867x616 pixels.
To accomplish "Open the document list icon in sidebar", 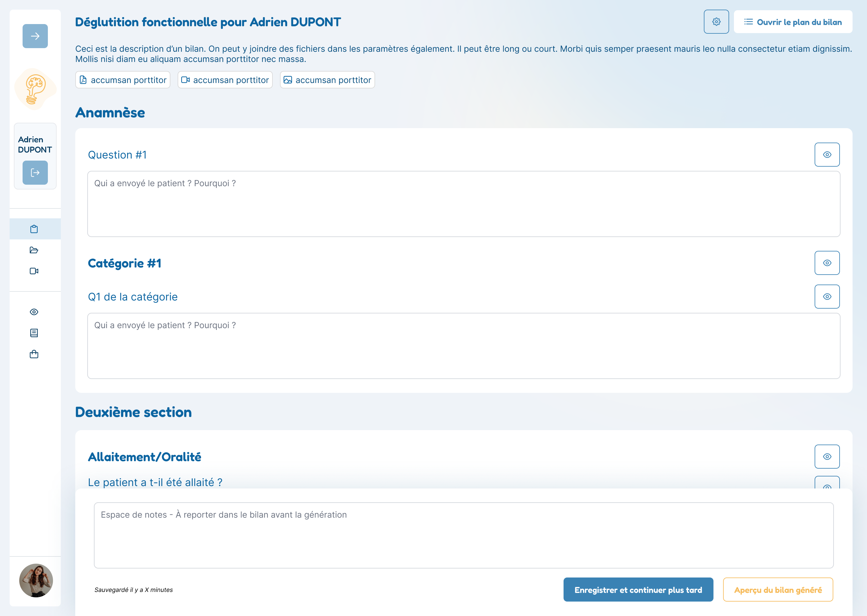I will [34, 333].
